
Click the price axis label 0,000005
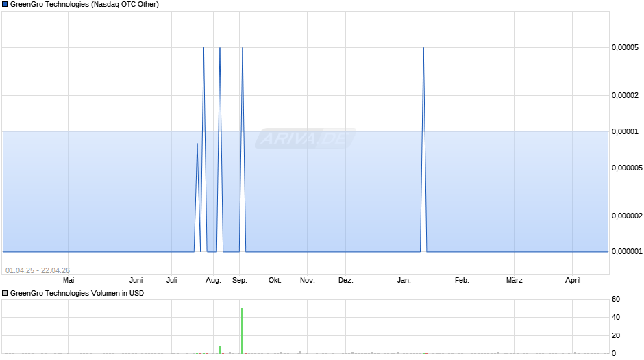[627, 168]
